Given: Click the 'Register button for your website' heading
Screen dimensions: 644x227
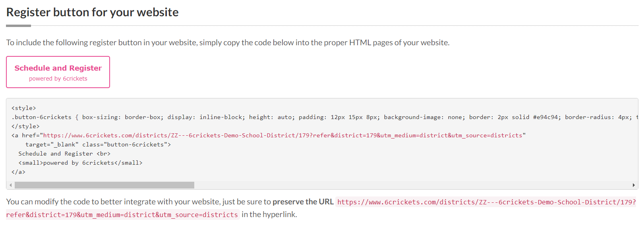Looking at the screenshot, I should tap(92, 12).
